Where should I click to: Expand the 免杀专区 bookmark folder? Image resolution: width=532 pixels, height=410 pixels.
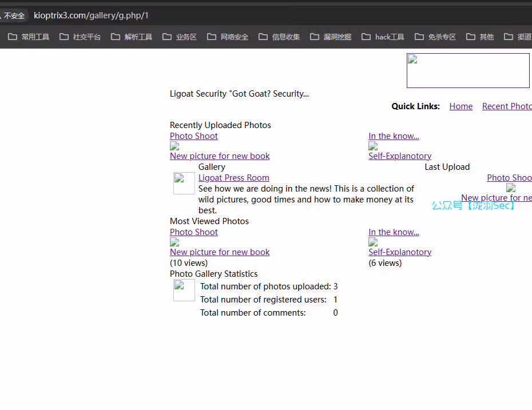(435, 37)
